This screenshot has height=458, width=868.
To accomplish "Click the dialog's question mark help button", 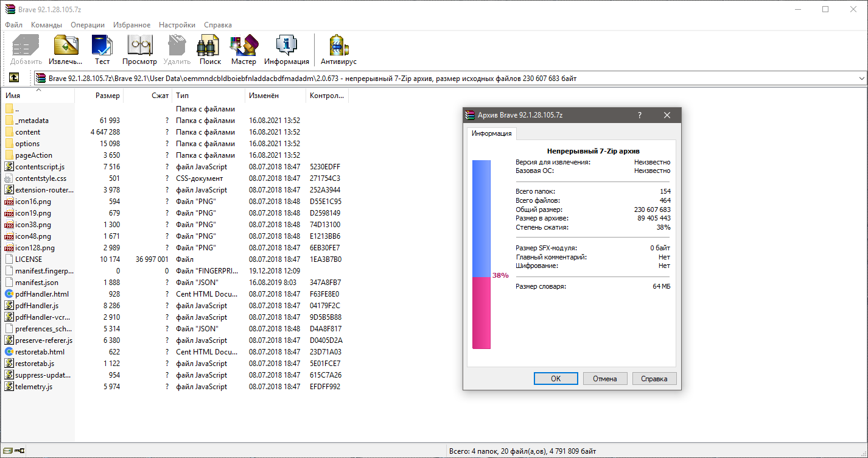I will 640,115.
